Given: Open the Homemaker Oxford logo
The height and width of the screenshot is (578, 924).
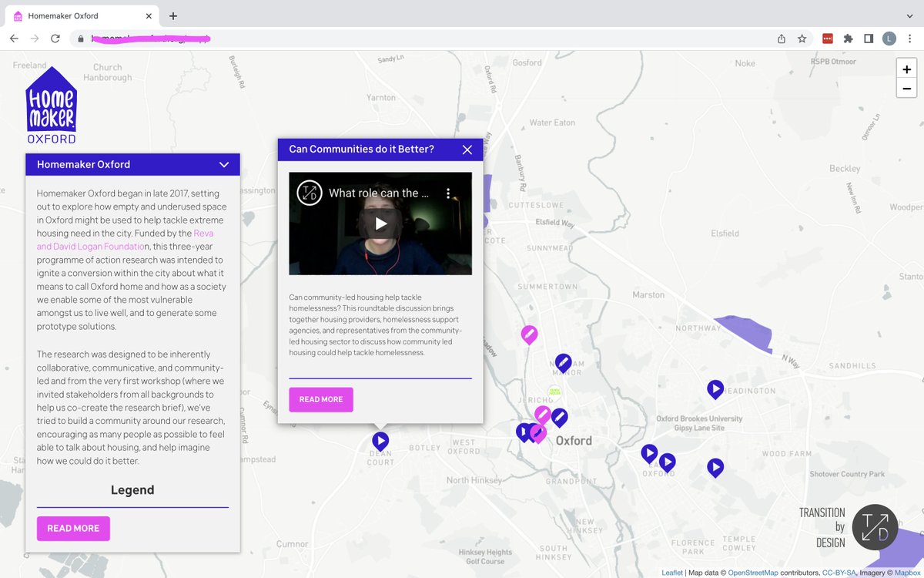Looking at the screenshot, I should pyautogui.click(x=51, y=106).
